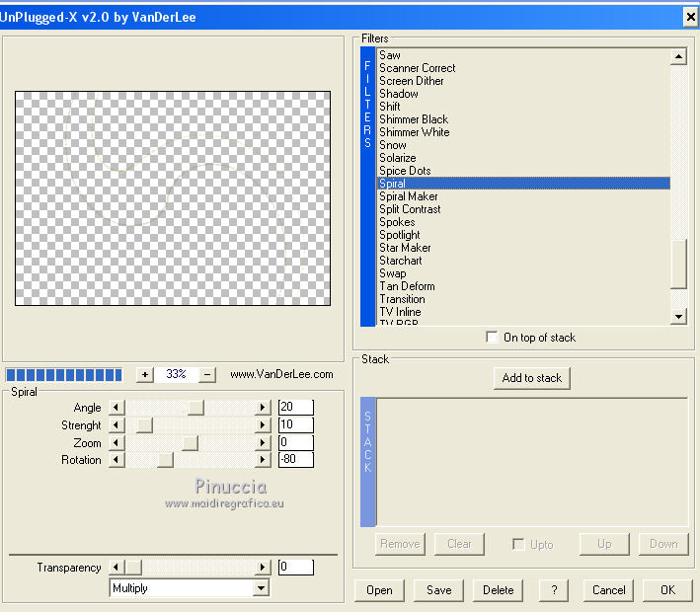This screenshot has width=700, height=612.
Task: Enable On top of stack checkbox
Action: (x=493, y=338)
